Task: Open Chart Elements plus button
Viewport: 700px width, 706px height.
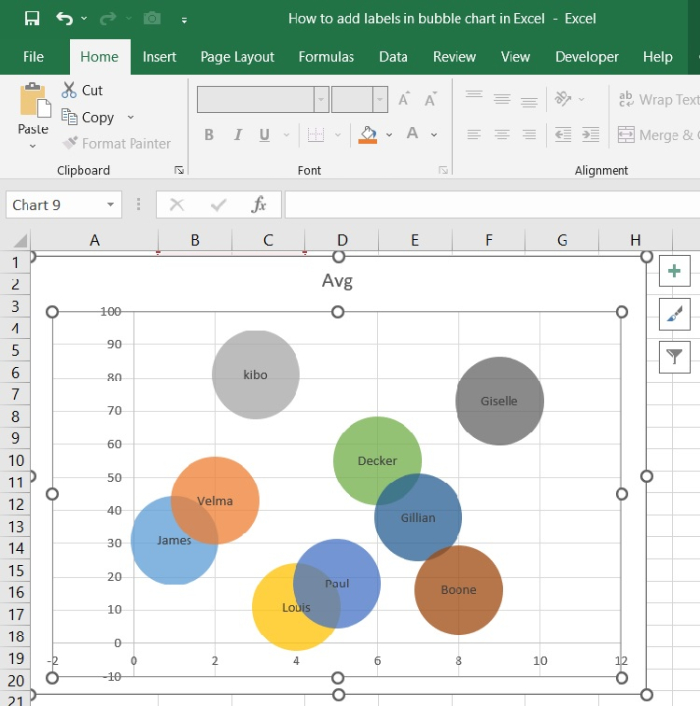Action: [x=674, y=271]
